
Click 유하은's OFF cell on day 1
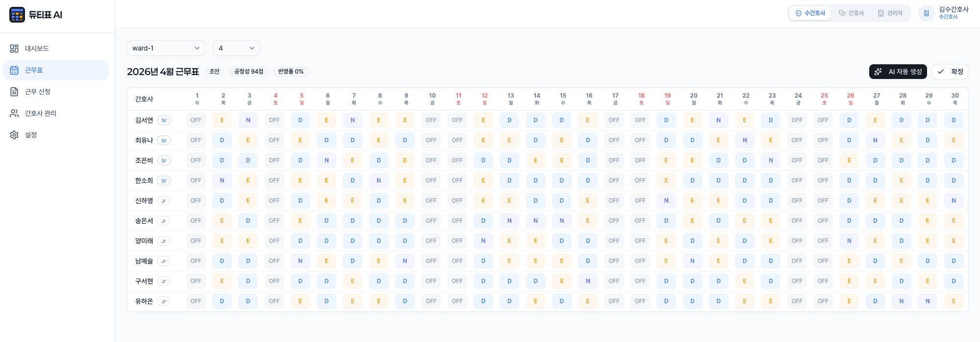[196, 301]
